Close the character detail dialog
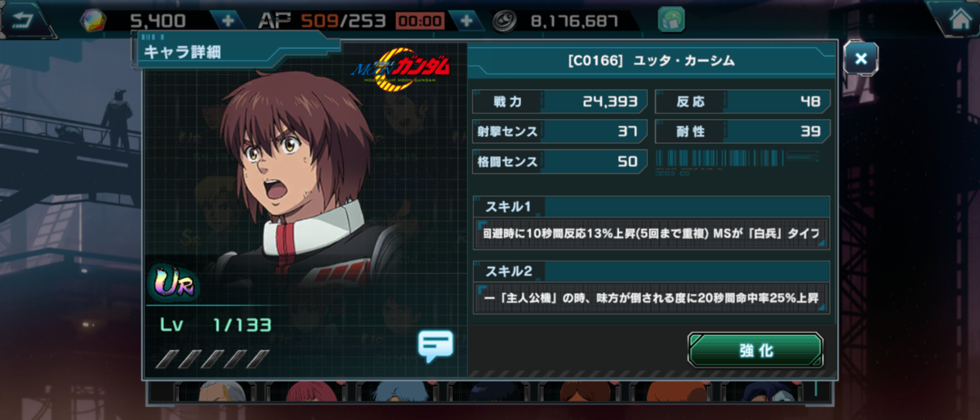The image size is (980, 420). tap(861, 58)
